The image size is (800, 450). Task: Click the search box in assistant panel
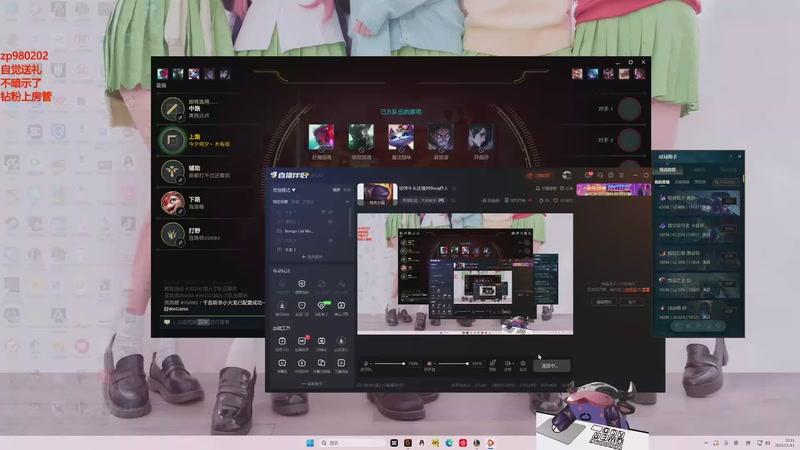click(727, 182)
